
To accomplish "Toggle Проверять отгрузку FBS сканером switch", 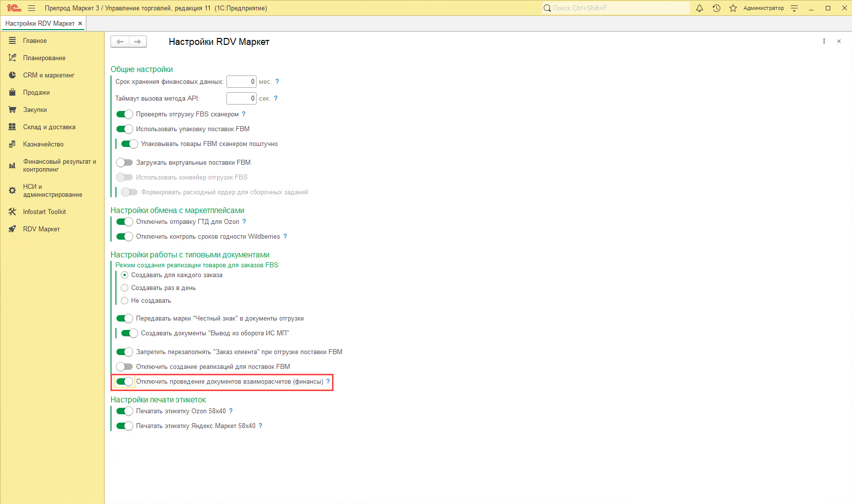I will coord(125,114).
